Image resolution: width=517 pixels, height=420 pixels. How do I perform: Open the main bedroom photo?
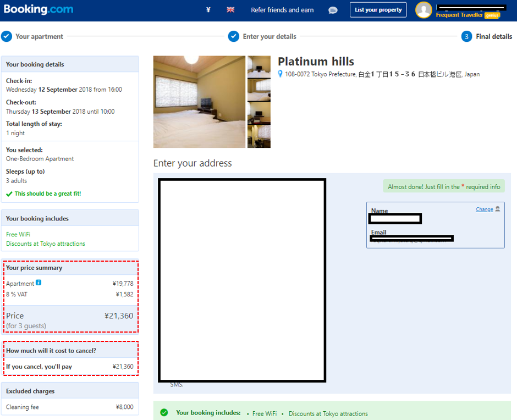point(199,102)
